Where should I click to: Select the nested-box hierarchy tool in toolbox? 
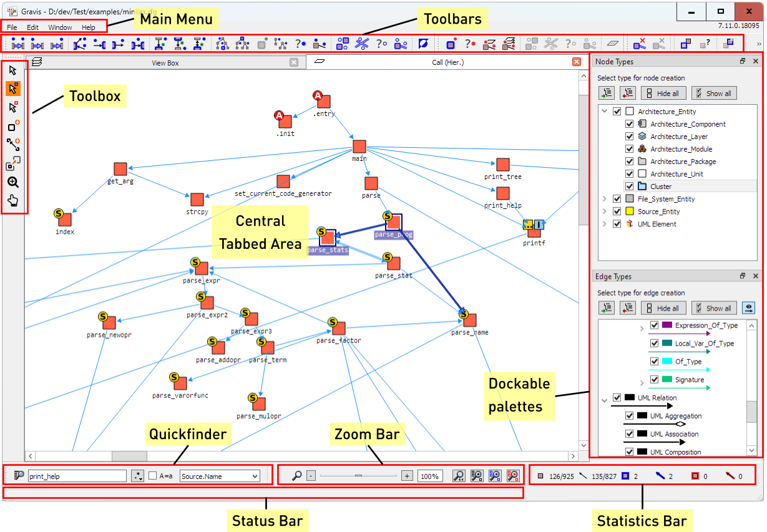click(x=13, y=163)
